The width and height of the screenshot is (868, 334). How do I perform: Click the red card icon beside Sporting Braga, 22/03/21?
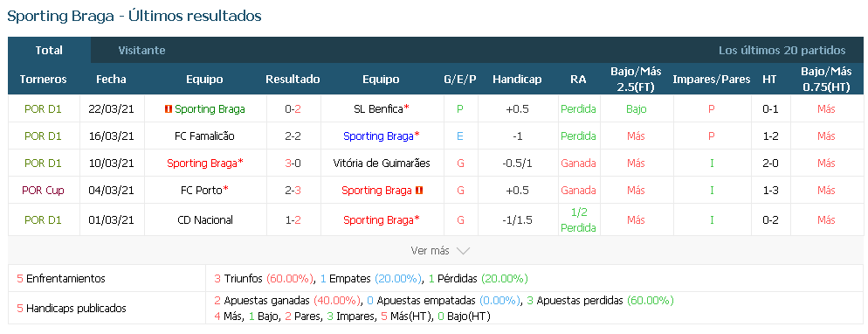(x=169, y=109)
